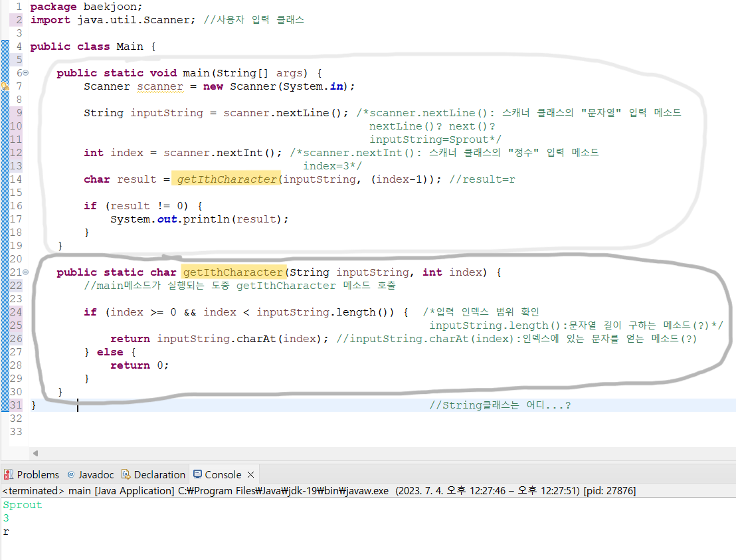The image size is (736, 560).
Task: Click 'return 0;' on line 28
Action: pos(139,365)
